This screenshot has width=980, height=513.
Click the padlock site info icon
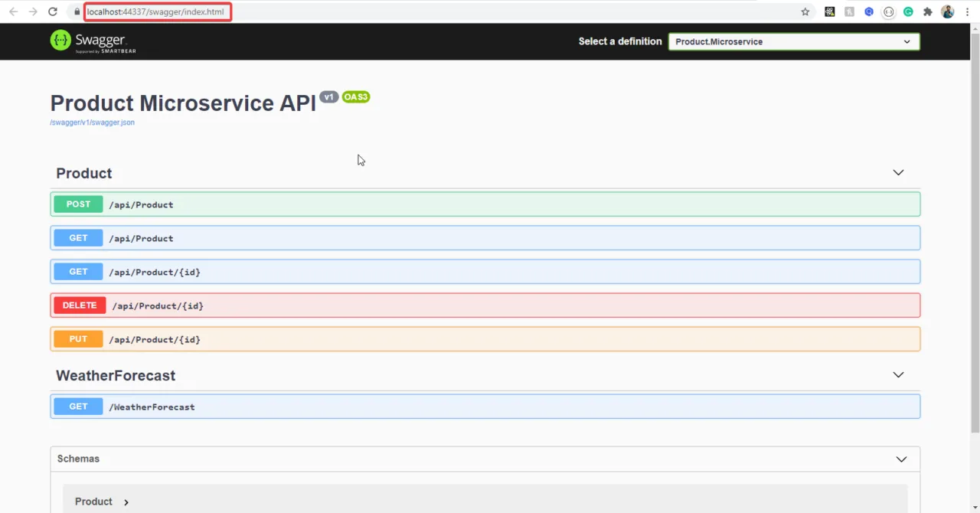point(77,11)
